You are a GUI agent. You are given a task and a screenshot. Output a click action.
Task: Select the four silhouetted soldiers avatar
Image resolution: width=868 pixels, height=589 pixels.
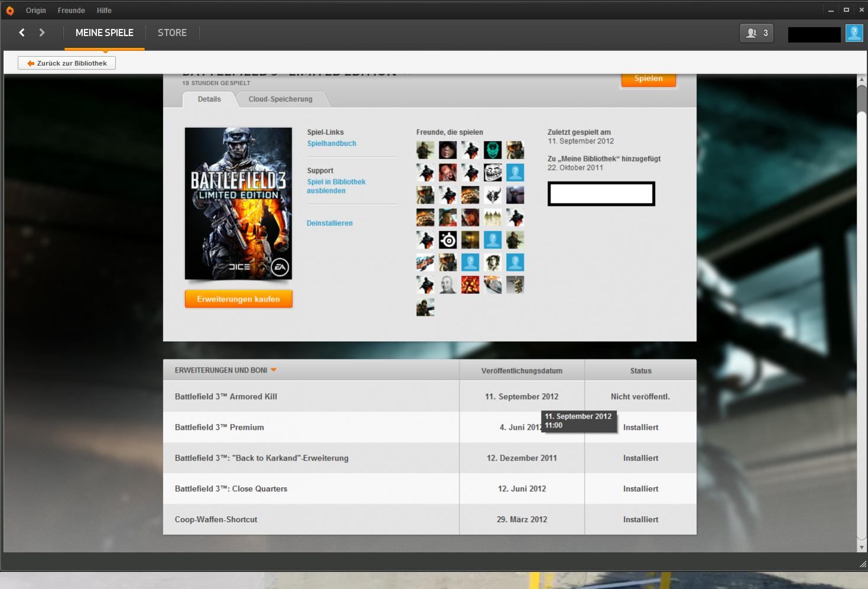[x=493, y=218]
